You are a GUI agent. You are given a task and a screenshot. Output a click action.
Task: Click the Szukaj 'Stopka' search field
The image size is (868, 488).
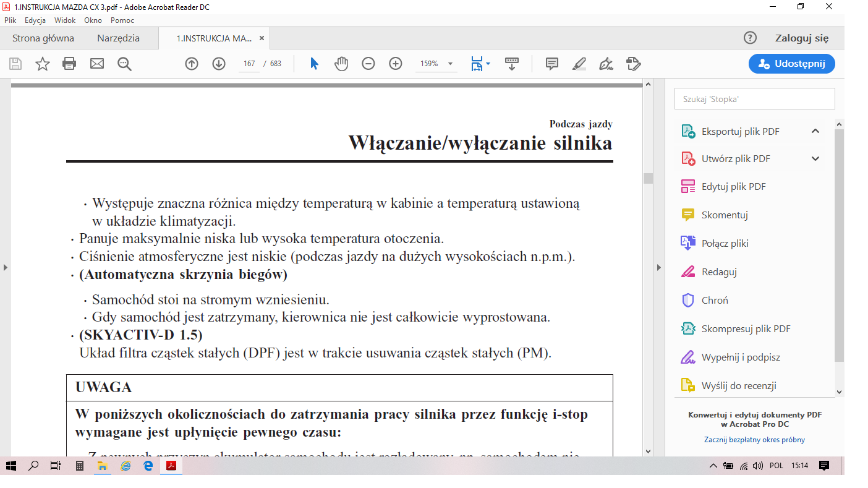pyautogui.click(x=754, y=99)
